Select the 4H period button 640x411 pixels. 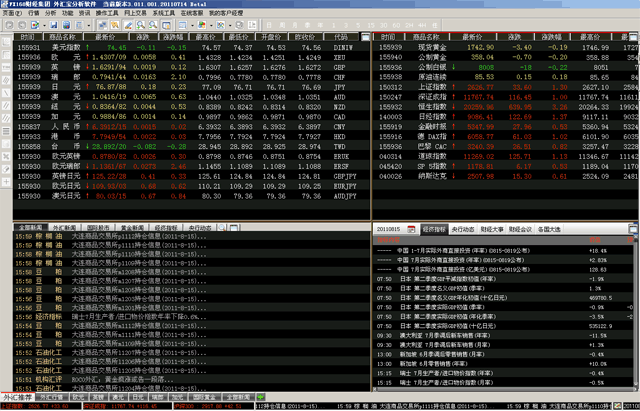pos(422,25)
